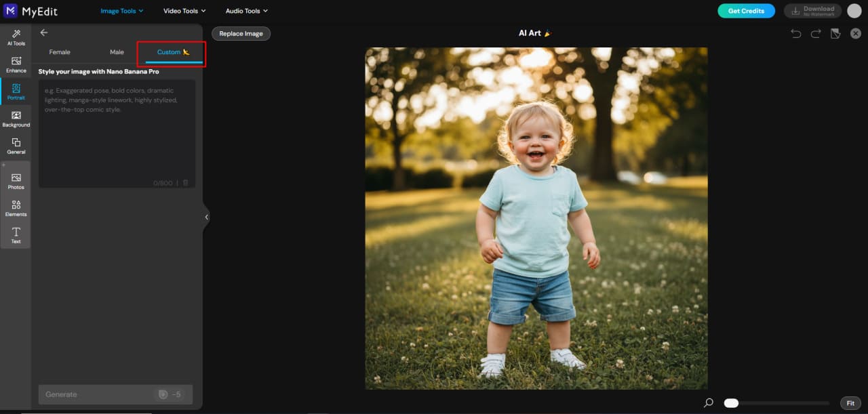The height and width of the screenshot is (414, 868).
Task: Switch to the Male styles tab
Action: coord(117,51)
